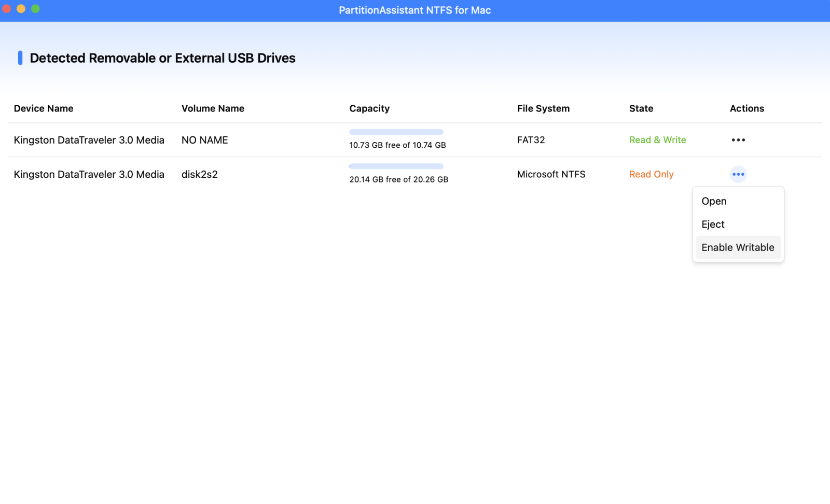The height and width of the screenshot is (504, 830).
Task: Select Eject in the actions menu
Action: point(738,225)
